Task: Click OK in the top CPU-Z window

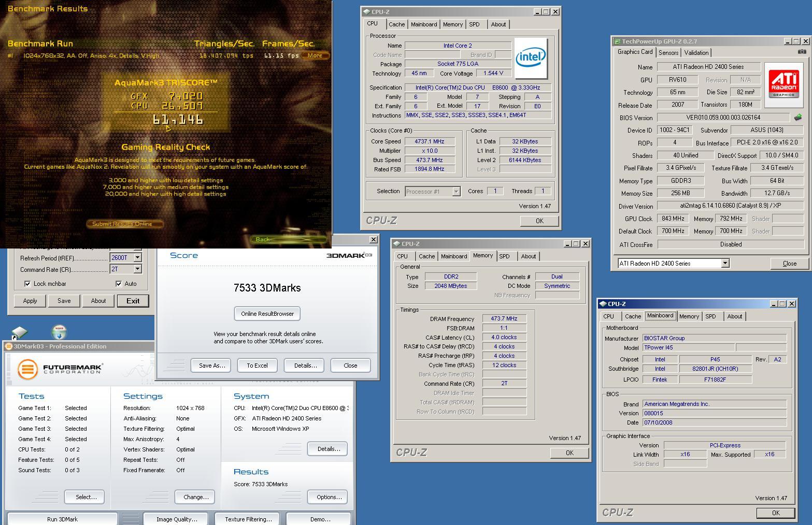Action: tap(539, 221)
